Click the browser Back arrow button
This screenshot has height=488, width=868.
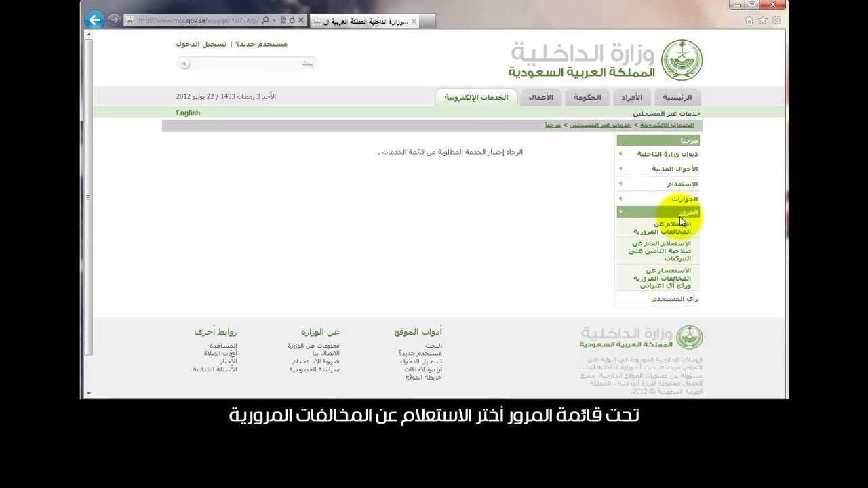(95, 20)
